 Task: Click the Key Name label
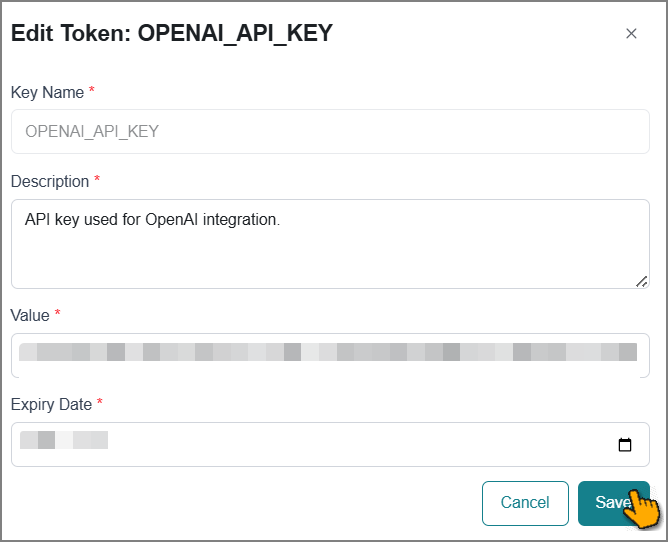click(x=47, y=92)
